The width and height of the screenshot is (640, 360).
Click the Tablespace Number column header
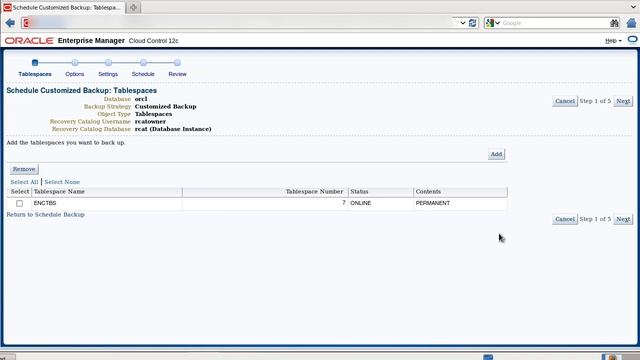(265, 191)
